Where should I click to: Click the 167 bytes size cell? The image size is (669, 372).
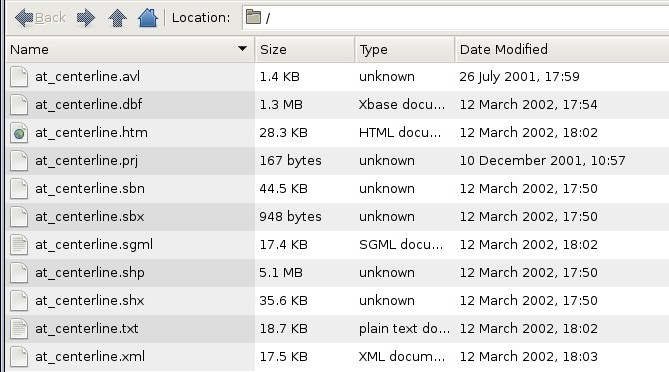(x=291, y=161)
